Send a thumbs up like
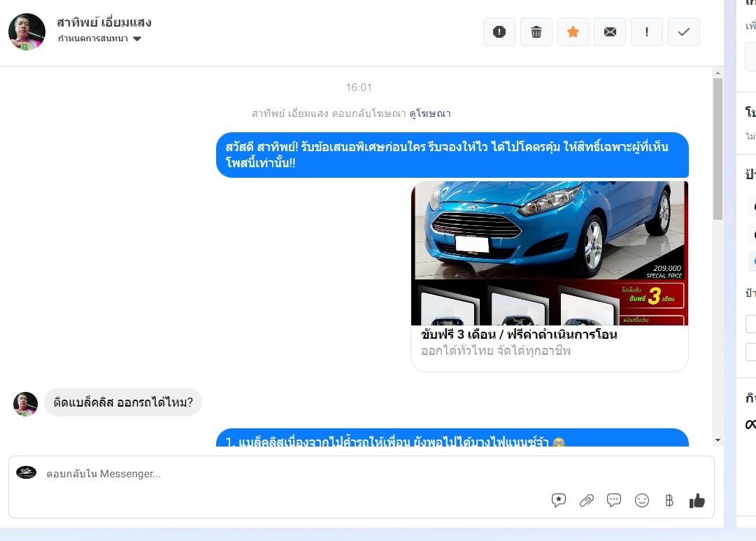Viewport: 756px width, 541px height. click(697, 501)
